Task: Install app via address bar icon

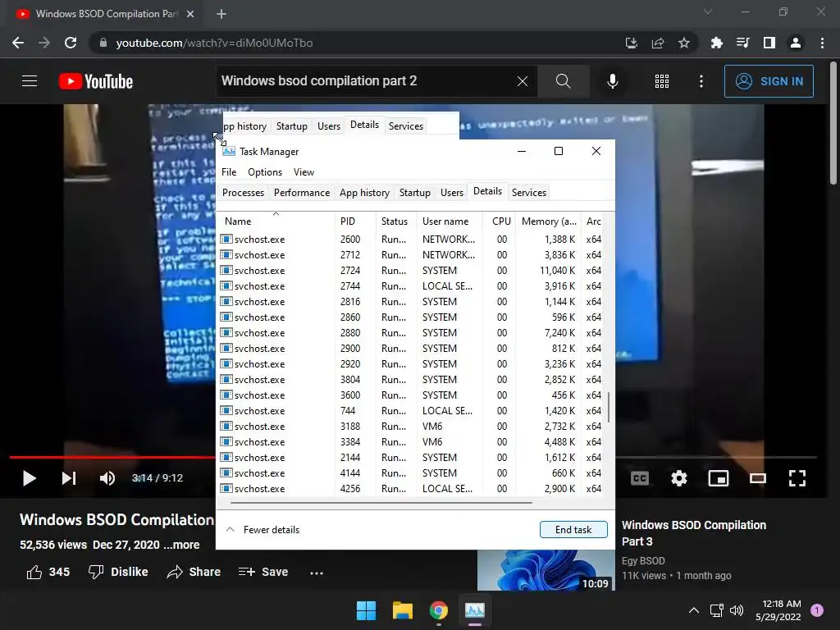Action: pyautogui.click(x=631, y=43)
